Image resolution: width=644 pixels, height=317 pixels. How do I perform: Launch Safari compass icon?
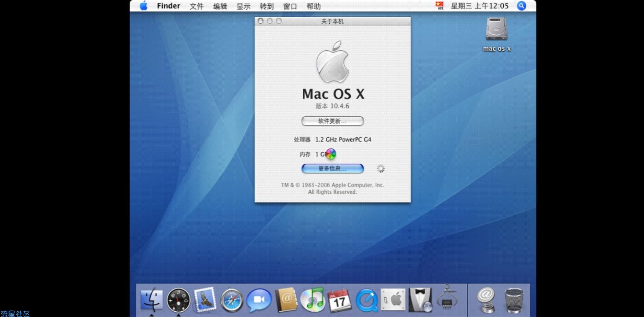point(232,300)
